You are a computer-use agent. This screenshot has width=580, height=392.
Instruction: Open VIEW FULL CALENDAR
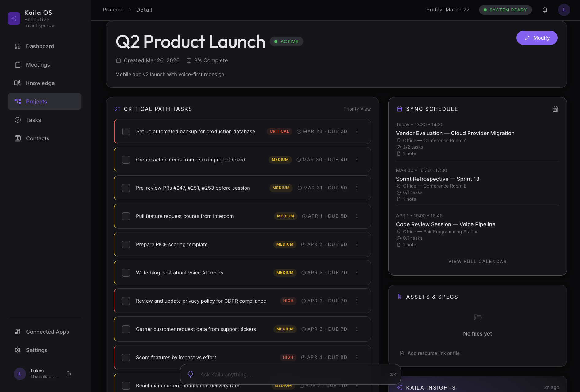click(477, 261)
